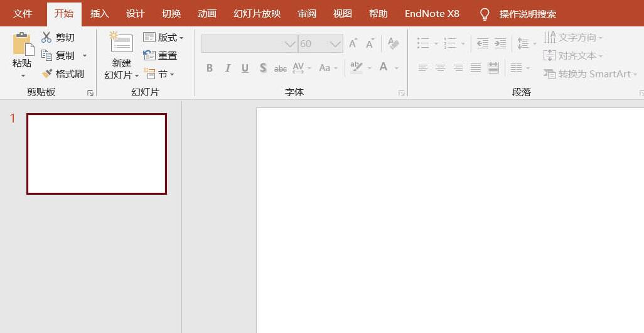Open Font dialog launcher
This screenshot has height=333, width=644.
[x=401, y=94]
